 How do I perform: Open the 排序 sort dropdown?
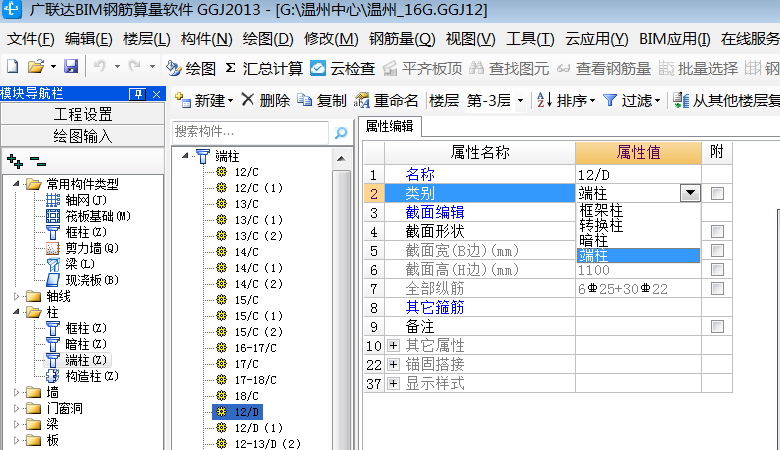tap(566, 100)
